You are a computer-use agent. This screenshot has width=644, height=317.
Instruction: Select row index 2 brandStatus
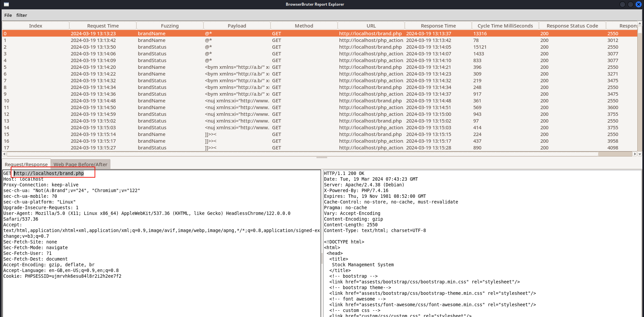[x=320, y=47]
